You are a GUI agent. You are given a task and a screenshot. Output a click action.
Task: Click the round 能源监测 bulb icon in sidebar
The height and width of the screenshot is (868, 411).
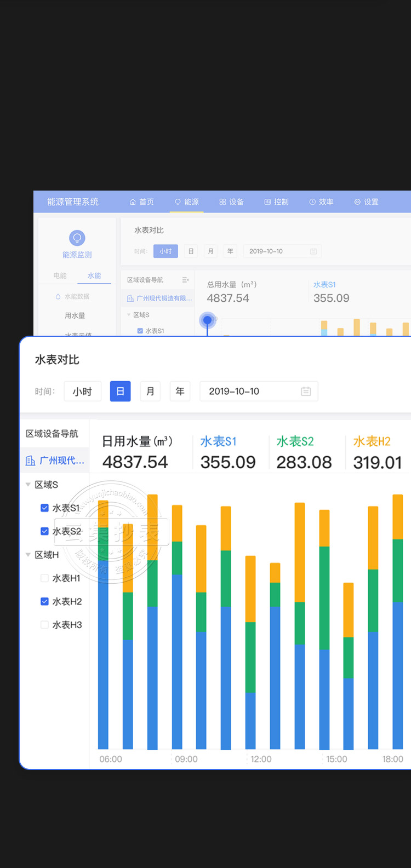[77, 238]
